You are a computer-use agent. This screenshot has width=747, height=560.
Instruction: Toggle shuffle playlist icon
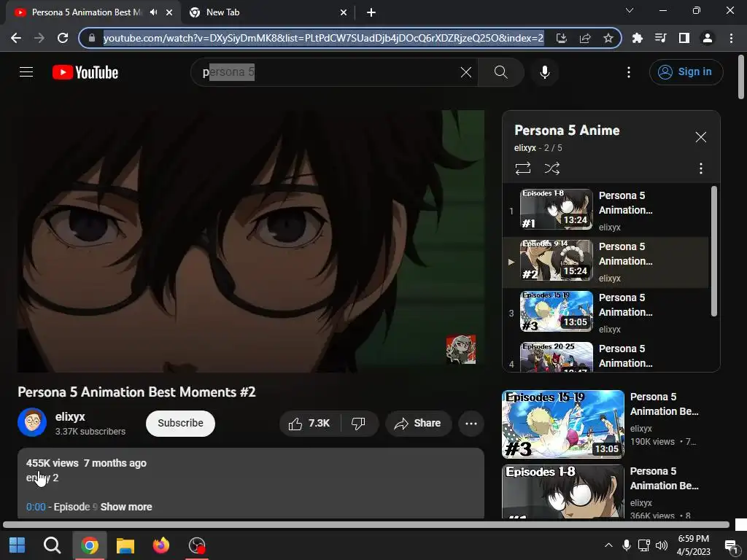[x=551, y=168]
